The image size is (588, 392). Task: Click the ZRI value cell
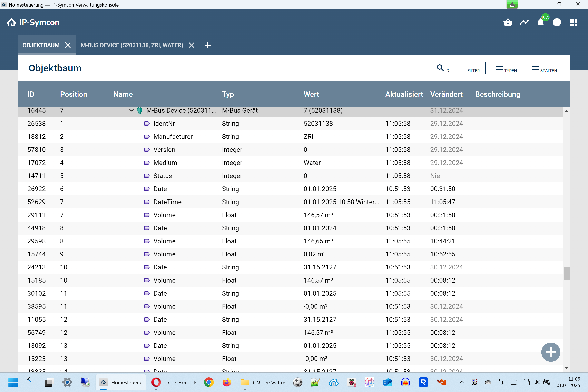[308, 137]
